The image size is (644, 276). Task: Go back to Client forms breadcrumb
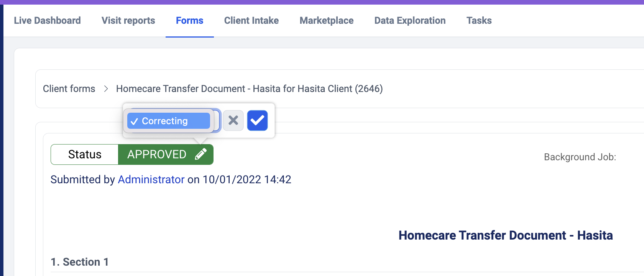pyautogui.click(x=69, y=89)
